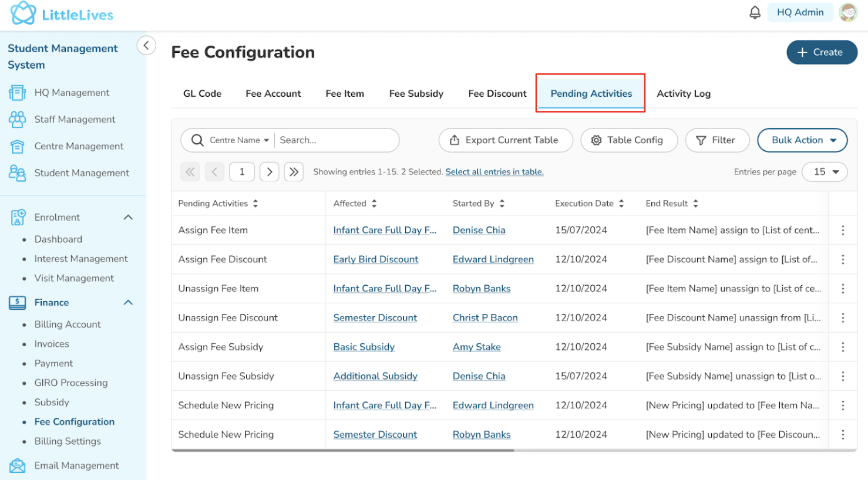868x480 pixels.
Task: Go to the next page arrow
Action: (269, 172)
